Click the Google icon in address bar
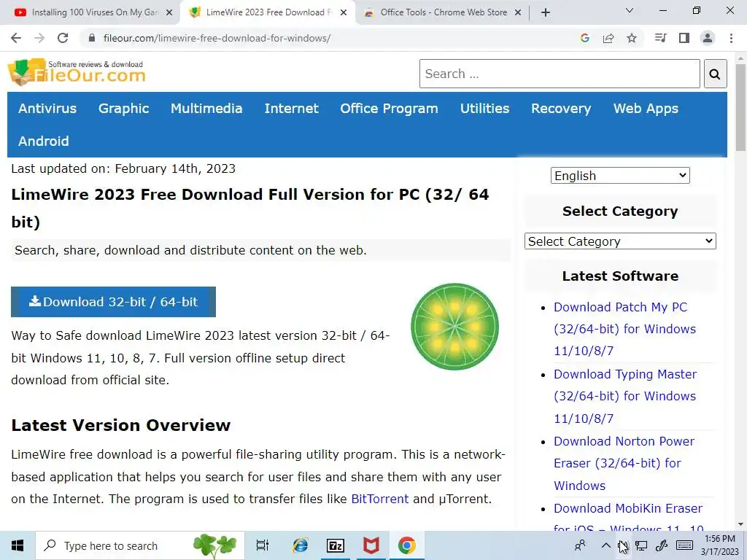This screenshot has width=747, height=560. click(x=584, y=38)
